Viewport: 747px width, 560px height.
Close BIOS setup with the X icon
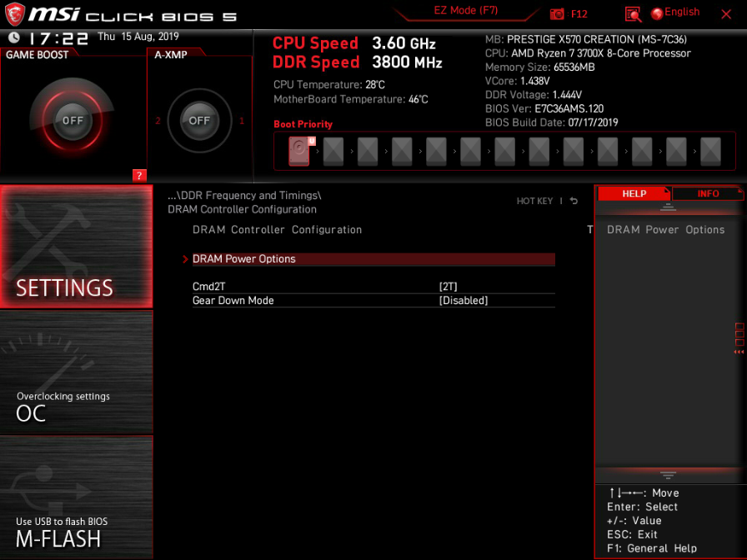(x=726, y=14)
